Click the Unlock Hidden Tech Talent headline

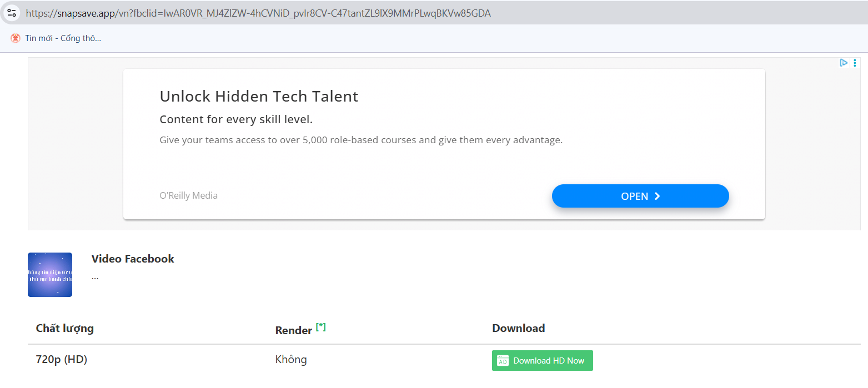tap(259, 97)
